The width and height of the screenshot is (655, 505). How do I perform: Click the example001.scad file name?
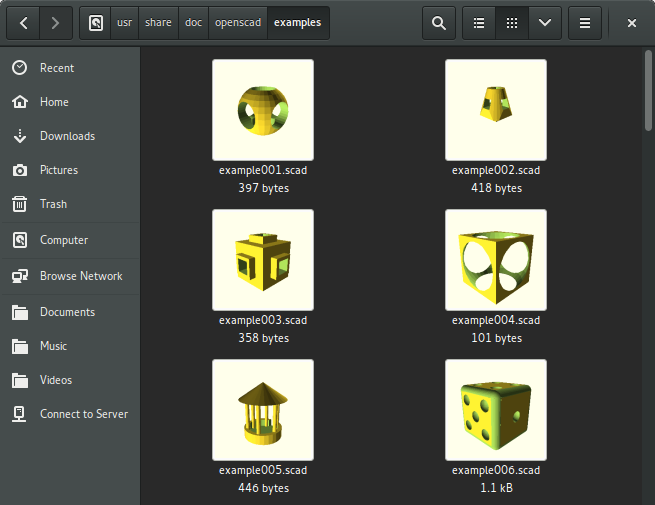click(x=263, y=170)
